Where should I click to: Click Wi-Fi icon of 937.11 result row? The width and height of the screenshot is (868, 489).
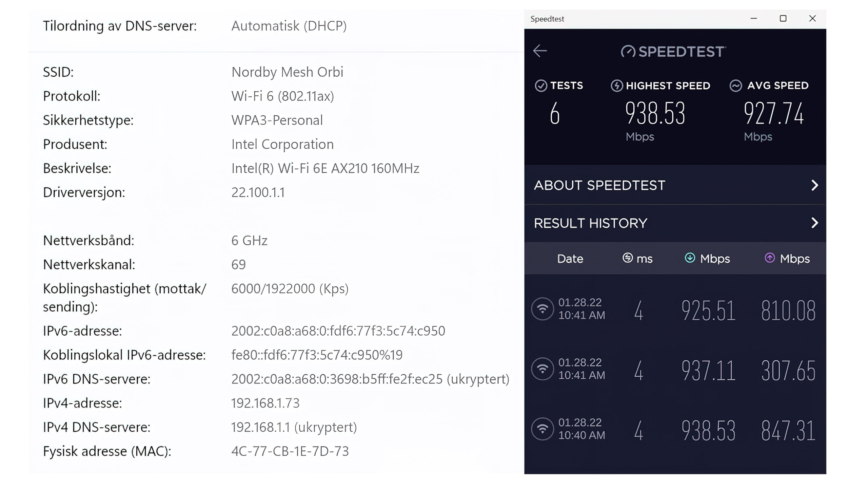[542, 369]
